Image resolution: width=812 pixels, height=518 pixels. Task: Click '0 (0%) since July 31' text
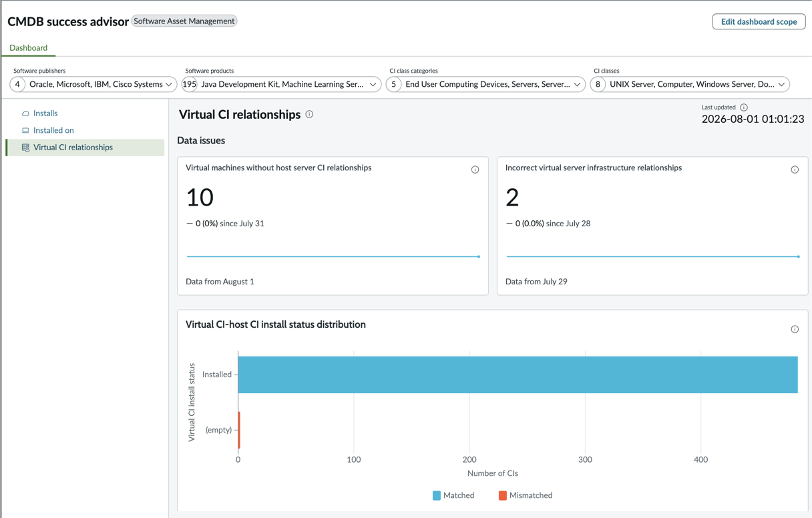click(x=230, y=224)
